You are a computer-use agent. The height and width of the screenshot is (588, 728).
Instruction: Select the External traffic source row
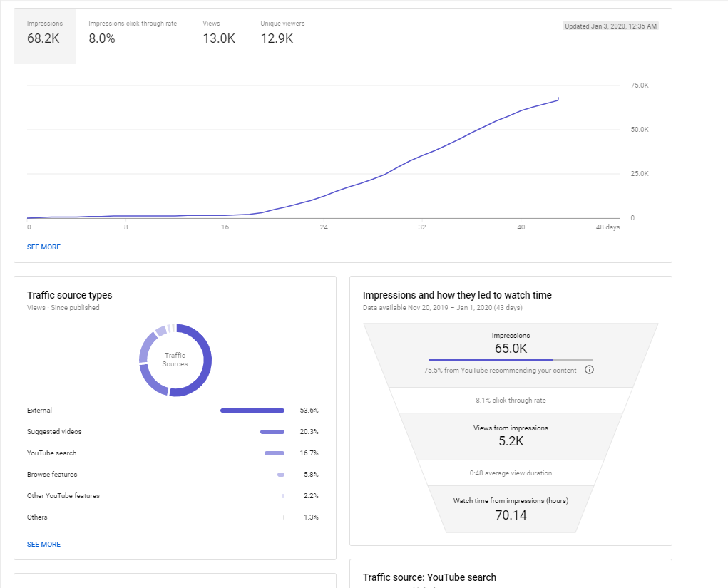click(173, 411)
